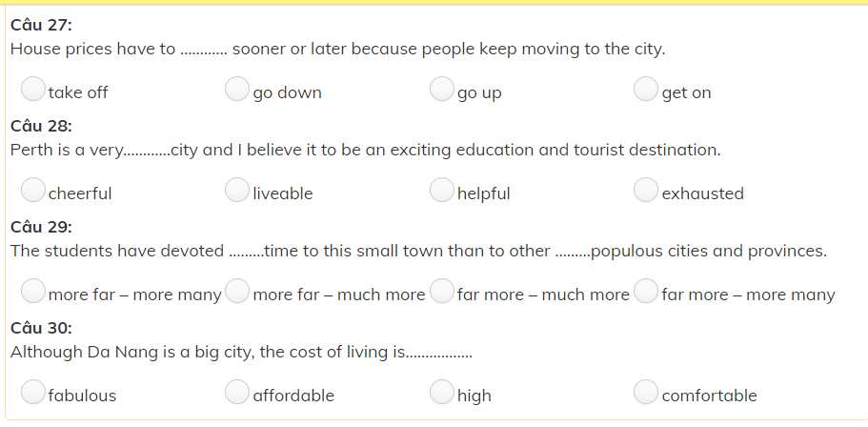
Task: Choose 'fabulous' for question 30
Action: pyautogui.click(x=33, y=393)
